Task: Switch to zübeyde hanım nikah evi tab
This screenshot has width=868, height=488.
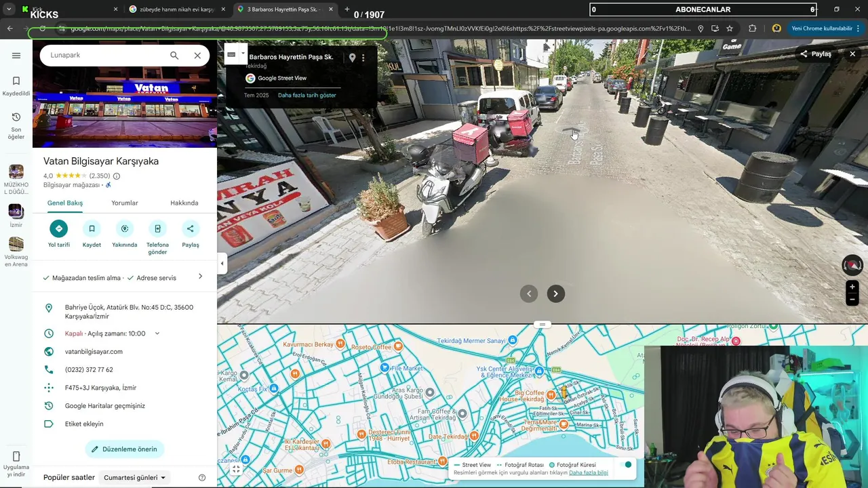Action: coord(176,9)
